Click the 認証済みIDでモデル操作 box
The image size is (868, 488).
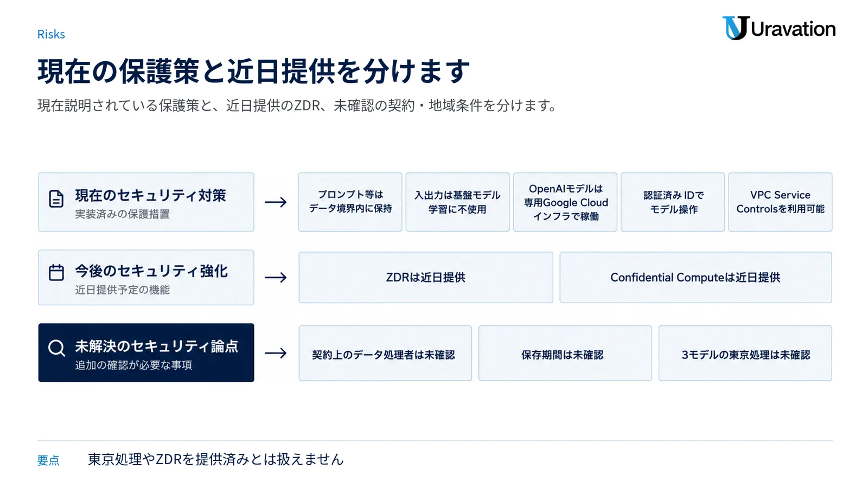point(673,202)
